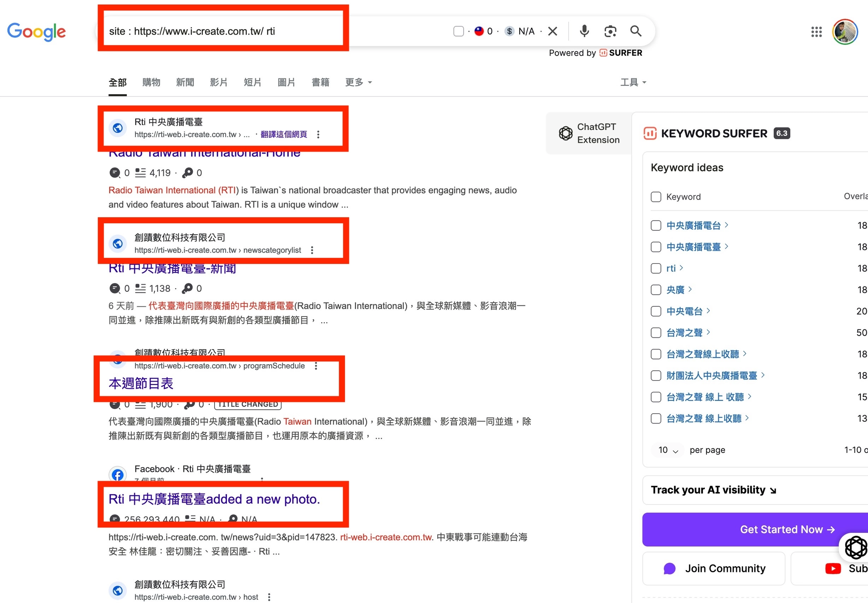This screenshot has height=603, width=868.
Task: Switch to the 圖片 search tab
Action: (286, 82)
